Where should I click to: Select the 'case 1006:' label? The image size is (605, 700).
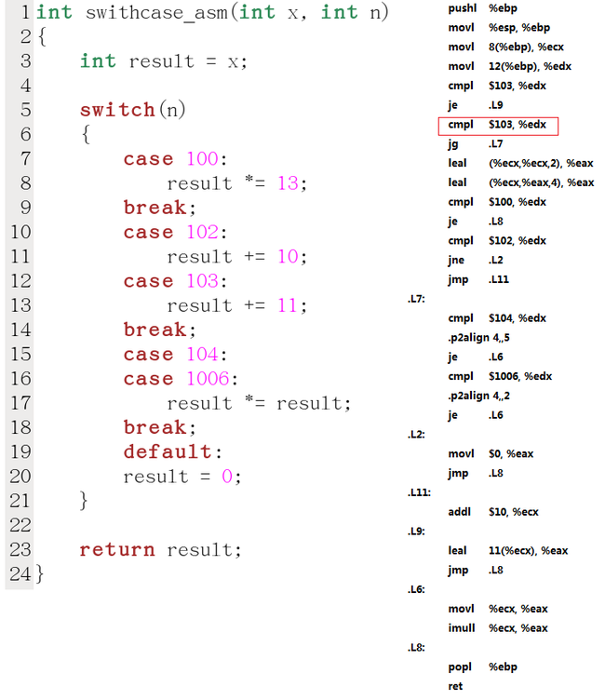point(181,379)
